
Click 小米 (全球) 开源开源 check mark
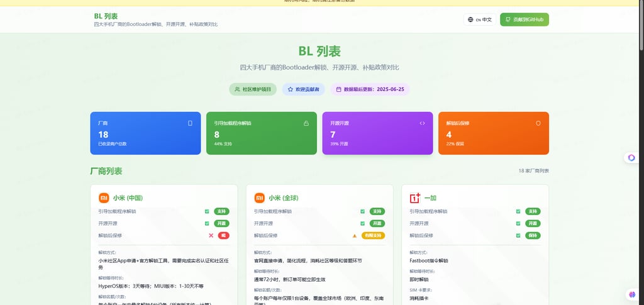(x=363, y=223)
